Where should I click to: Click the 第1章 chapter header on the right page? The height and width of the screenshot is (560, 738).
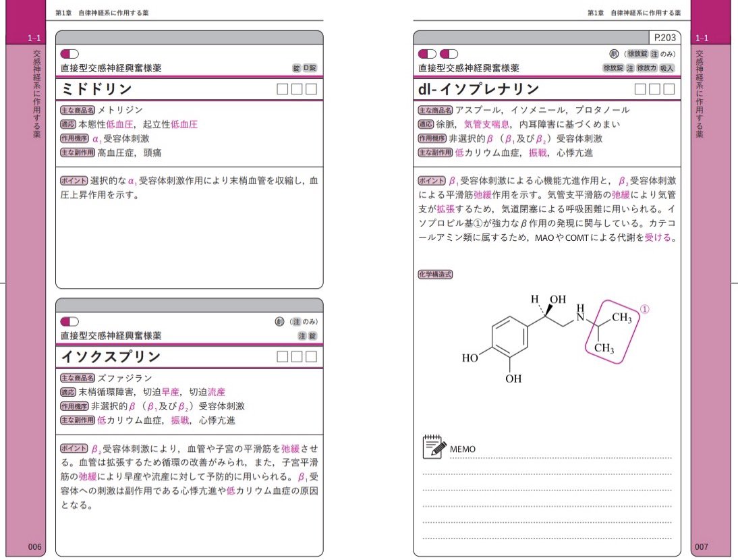[634, 13]
